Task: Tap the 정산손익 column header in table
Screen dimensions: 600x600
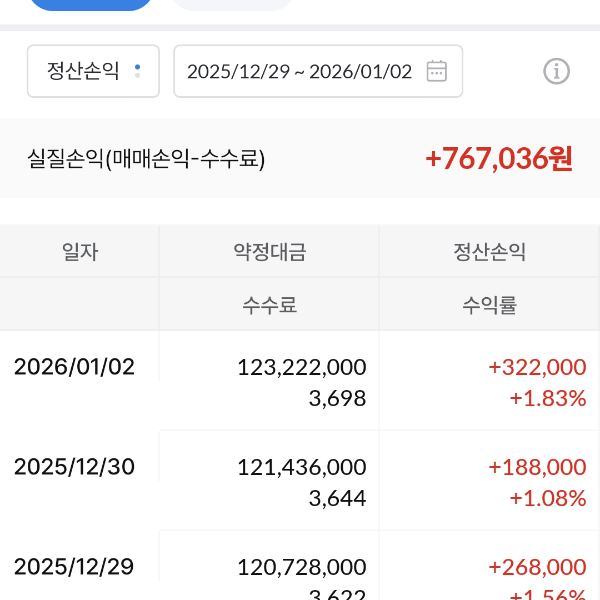Action: [x=489, y=252]
